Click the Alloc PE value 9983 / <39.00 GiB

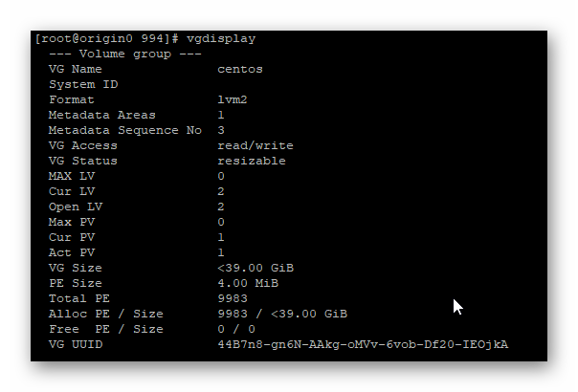pyautogui.click(x=282, y=314)
